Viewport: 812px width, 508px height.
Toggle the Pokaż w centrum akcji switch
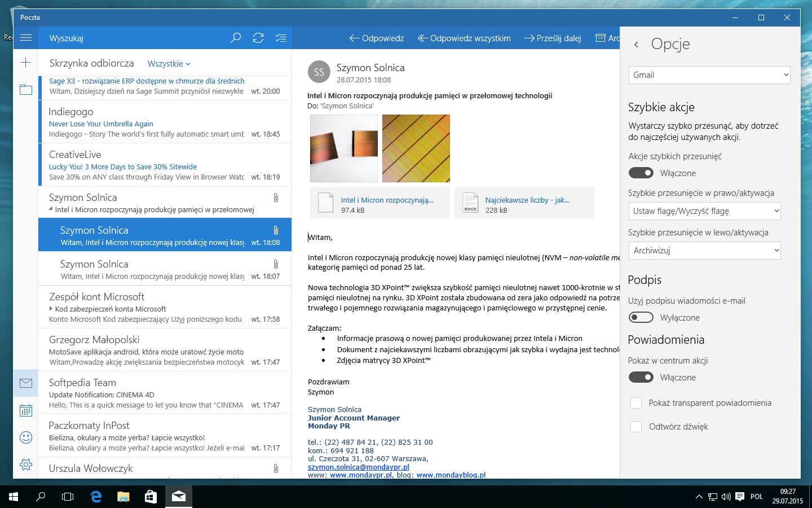(x=641, y=377)
